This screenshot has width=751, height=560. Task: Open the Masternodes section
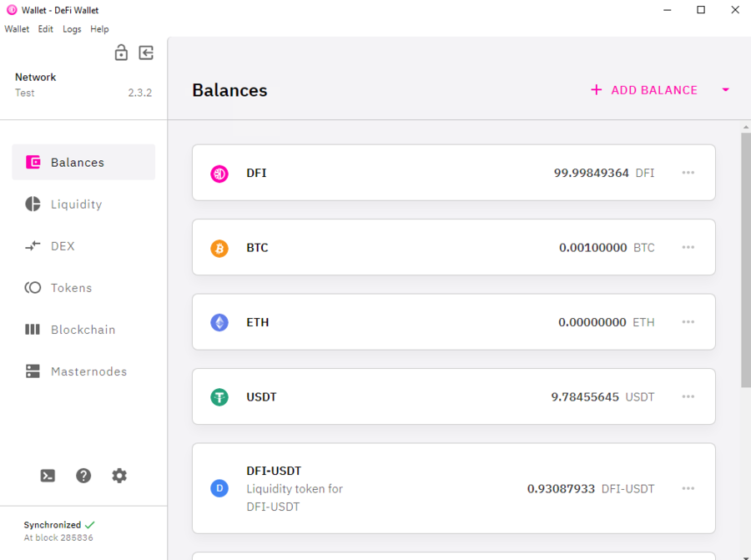click(x=88, y=371)
